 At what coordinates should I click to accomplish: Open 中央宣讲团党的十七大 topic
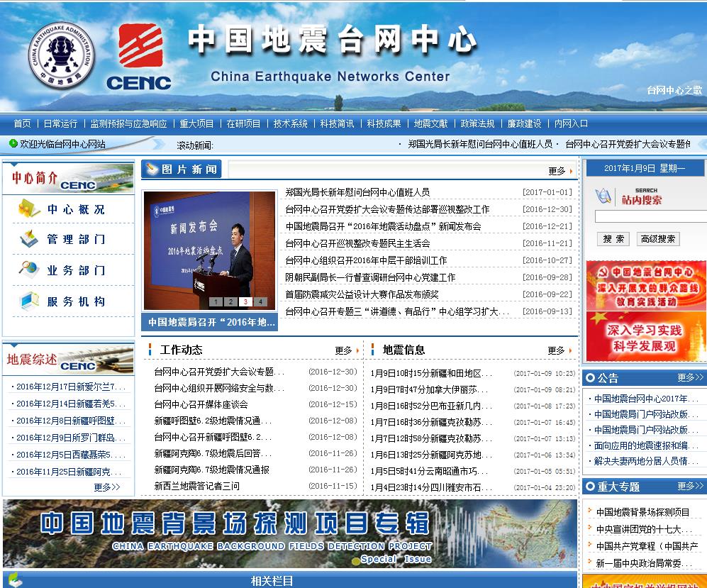(644, 529)
